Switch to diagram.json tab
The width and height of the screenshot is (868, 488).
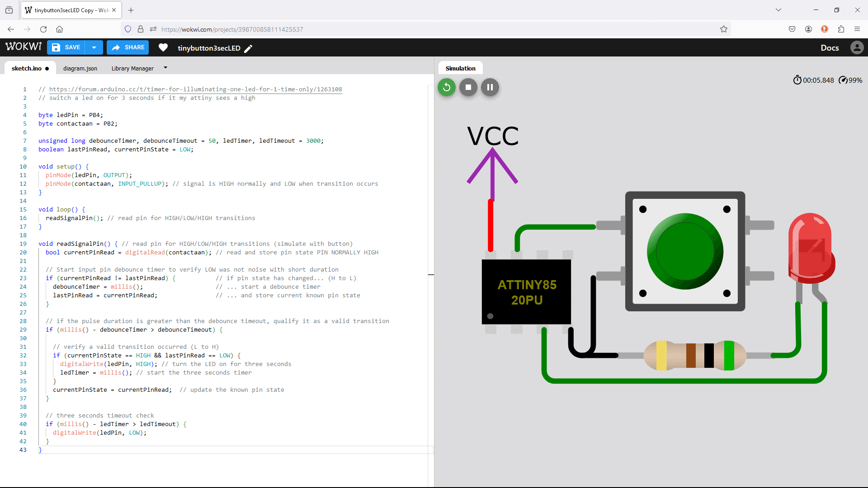80,68
